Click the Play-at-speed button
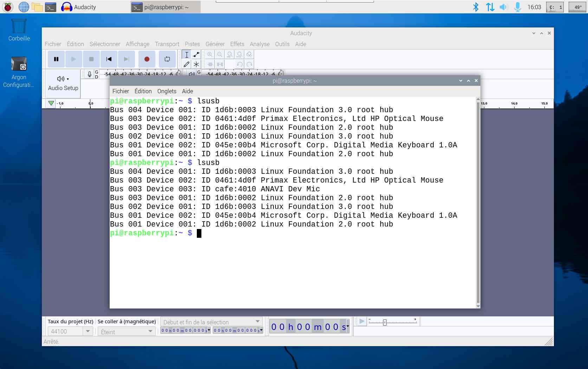 click(362, 321)
